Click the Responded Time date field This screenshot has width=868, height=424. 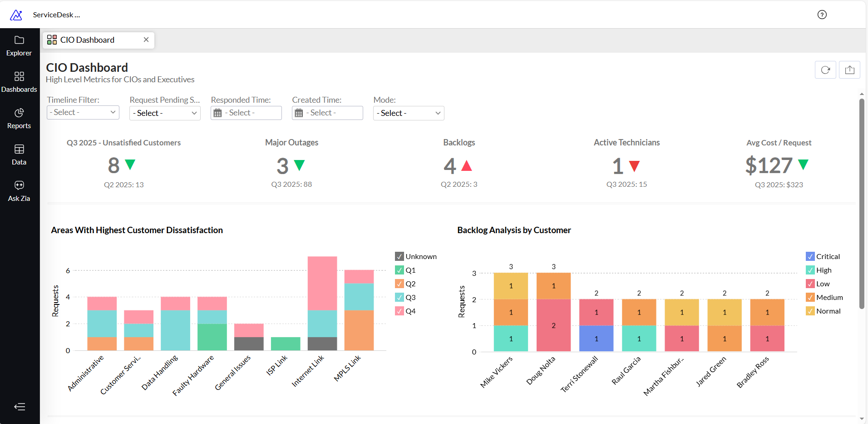(246, 113)
